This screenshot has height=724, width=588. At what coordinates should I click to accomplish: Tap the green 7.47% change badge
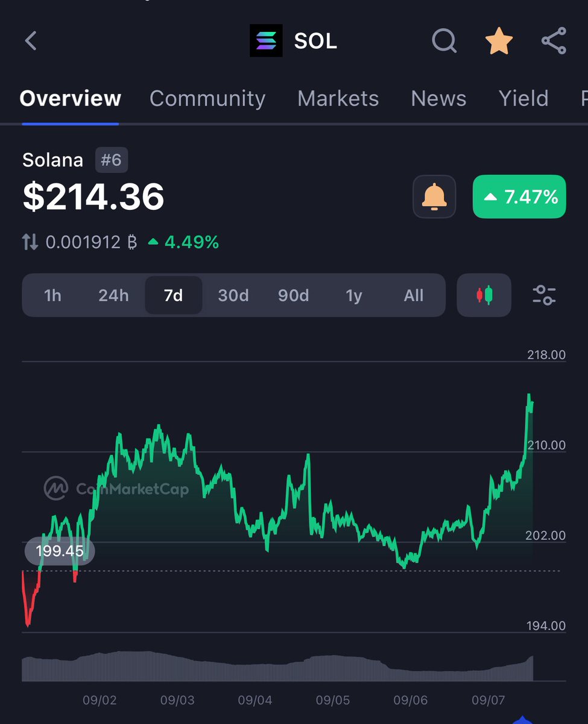pyautogui.click(x=519, y=197)
